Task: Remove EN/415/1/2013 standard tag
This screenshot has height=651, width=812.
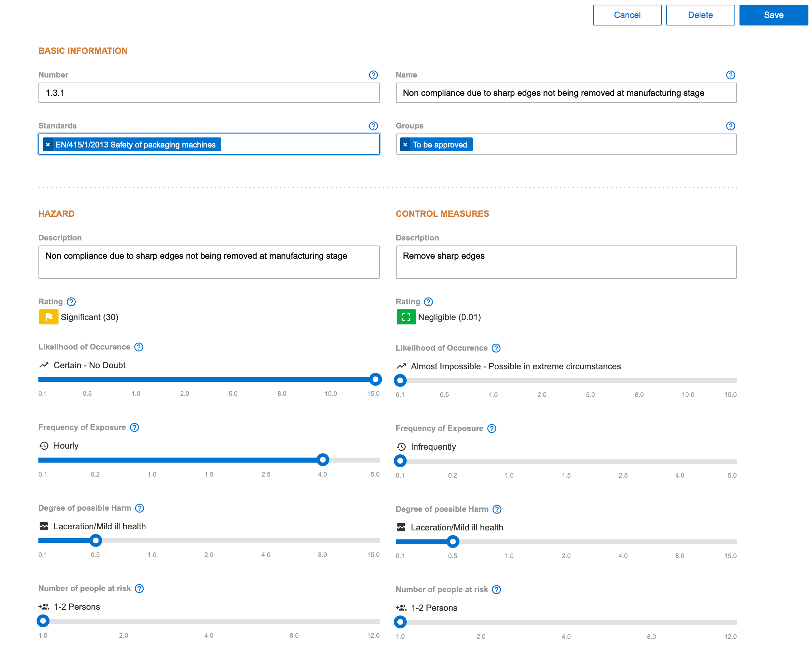Action: tap(48, 145)
